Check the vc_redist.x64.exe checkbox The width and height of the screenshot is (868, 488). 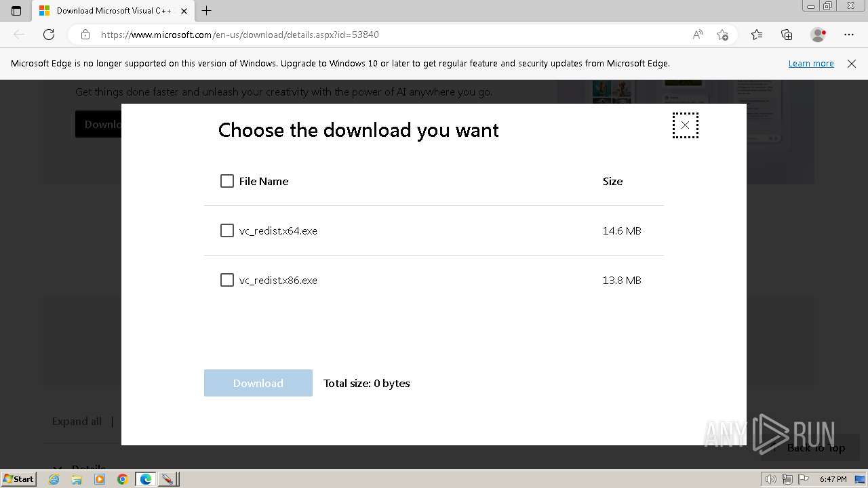coord(227,230)
